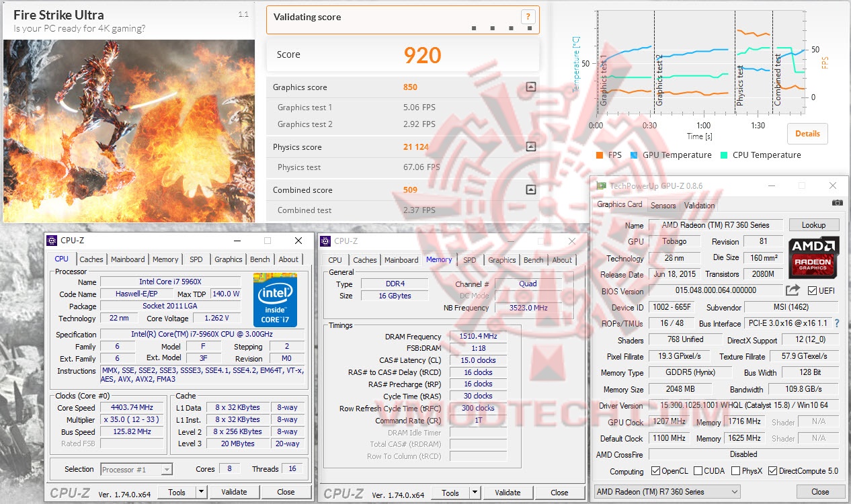The width and height of the screenshot is (851, 504).
Task: Click Close button in left CPU-Z window
Action: tap(286, 492)
